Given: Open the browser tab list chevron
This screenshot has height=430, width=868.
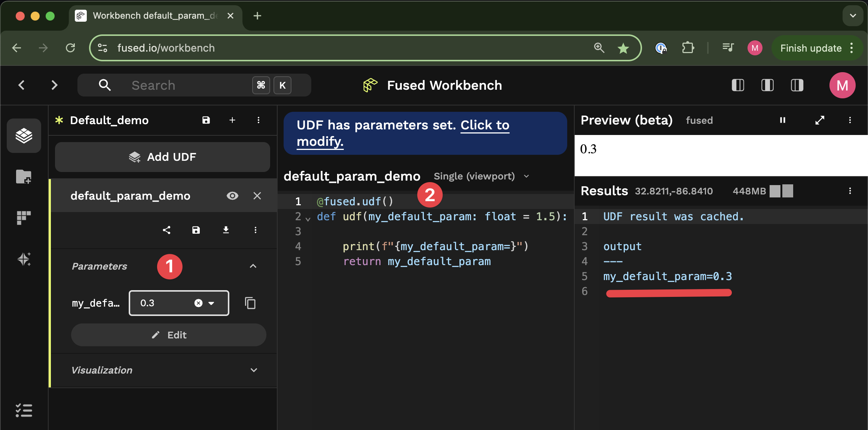Looking at the screenshot, I should [x=853, y=16].
